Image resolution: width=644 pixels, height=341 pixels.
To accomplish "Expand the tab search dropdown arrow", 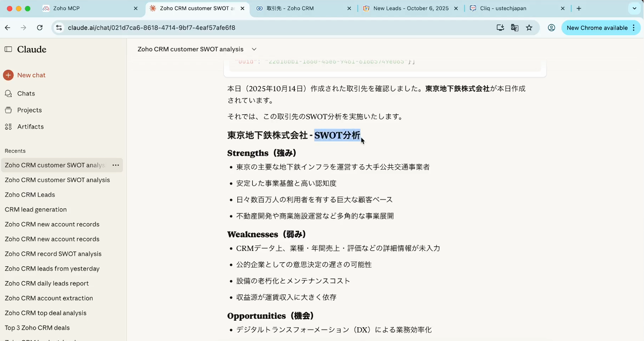I will click(634, 8).
